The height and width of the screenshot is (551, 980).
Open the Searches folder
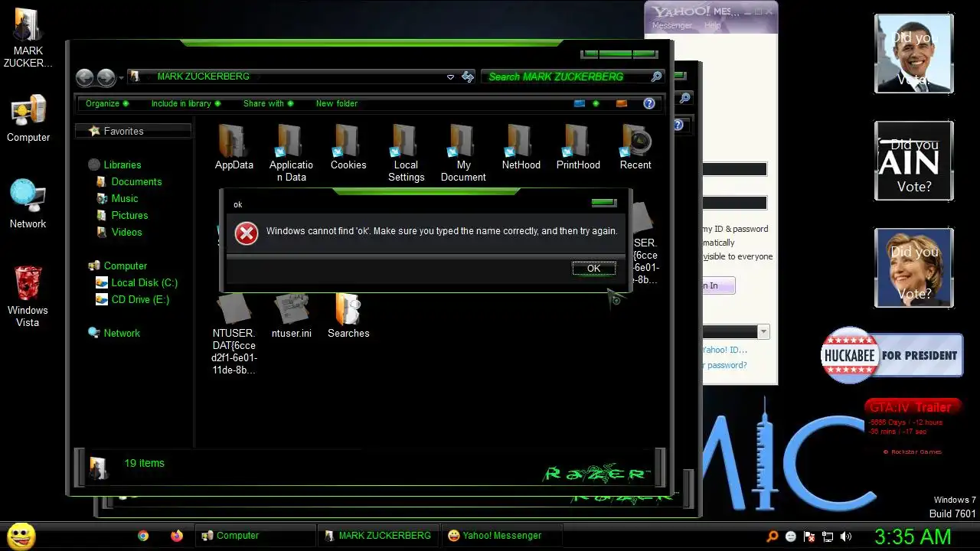point(348,316)
